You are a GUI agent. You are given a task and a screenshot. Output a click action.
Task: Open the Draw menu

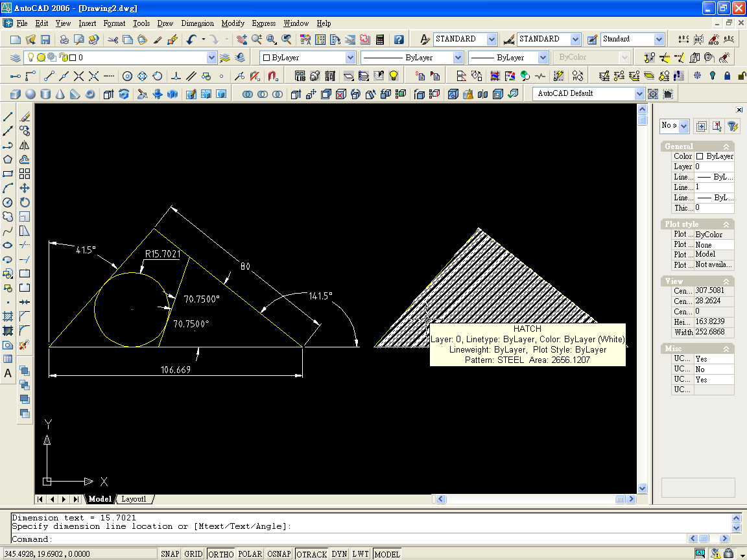click(165, 23)
